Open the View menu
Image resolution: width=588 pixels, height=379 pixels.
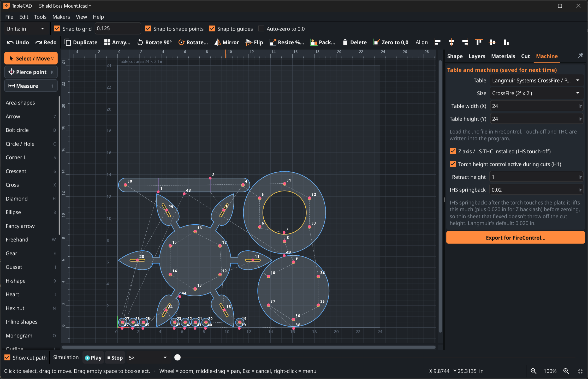[81, 17]
